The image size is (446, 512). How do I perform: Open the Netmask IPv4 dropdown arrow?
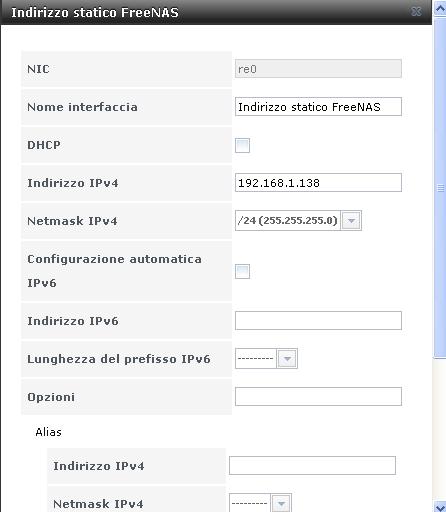(x=351, y=221)
